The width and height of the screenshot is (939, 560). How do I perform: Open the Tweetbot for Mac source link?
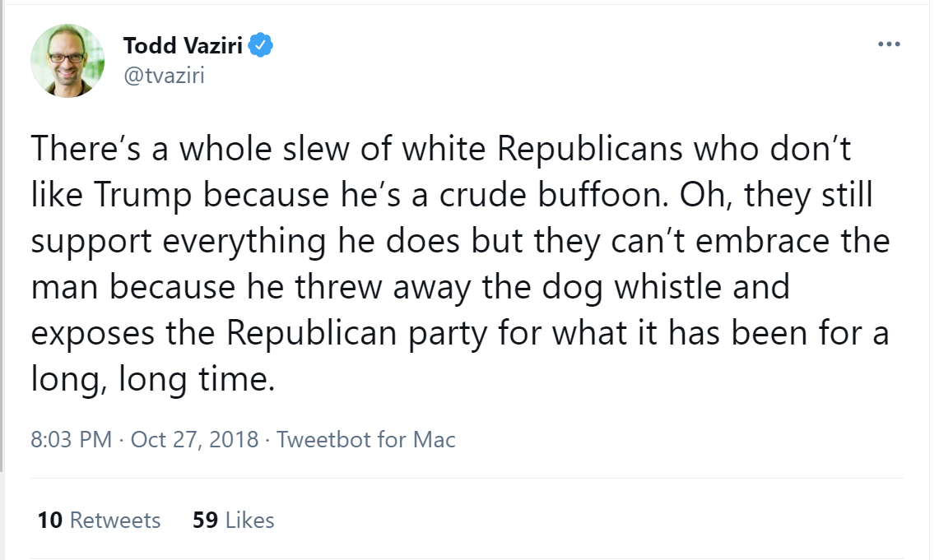tap(365, 439)
